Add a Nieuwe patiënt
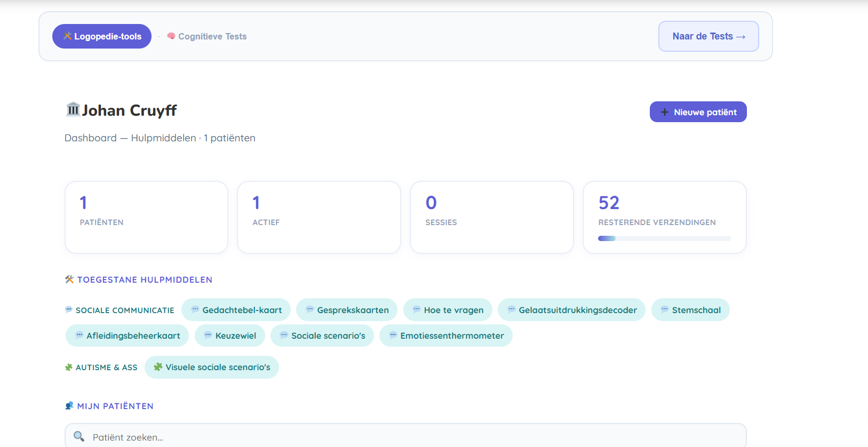Viewport: 868px width, 447px height. (698, 112)
